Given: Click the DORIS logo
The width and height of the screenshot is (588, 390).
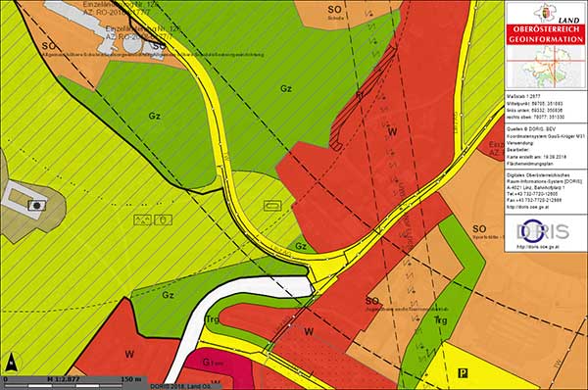Looking at the screenshot, I should [543, 232].
